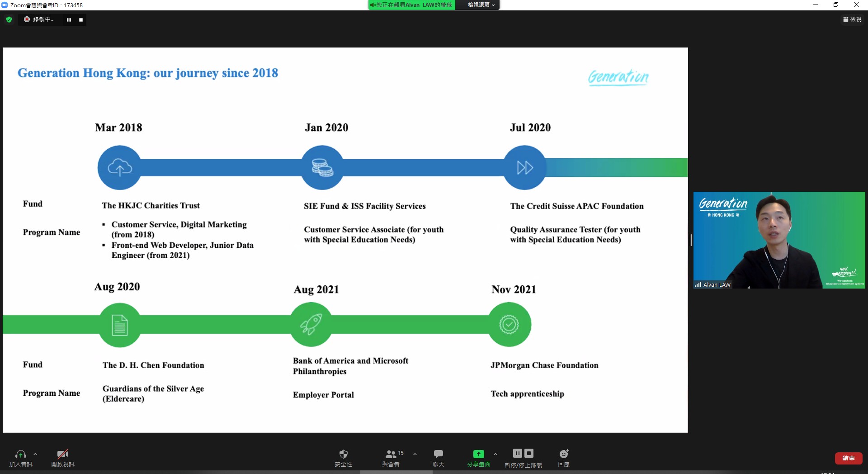Click the 'Nov 2021' date heading

point(514,289)
